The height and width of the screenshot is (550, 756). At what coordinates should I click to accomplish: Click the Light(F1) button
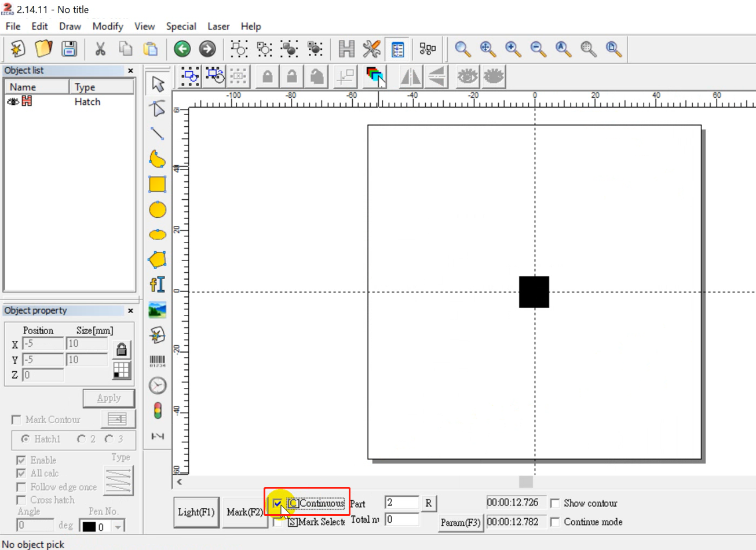click(196, 512)
